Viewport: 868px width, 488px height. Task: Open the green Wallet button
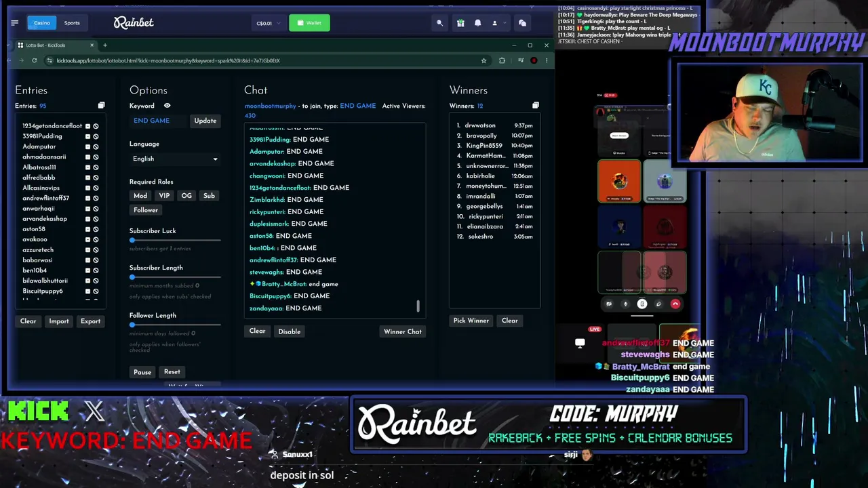[309, 23]
